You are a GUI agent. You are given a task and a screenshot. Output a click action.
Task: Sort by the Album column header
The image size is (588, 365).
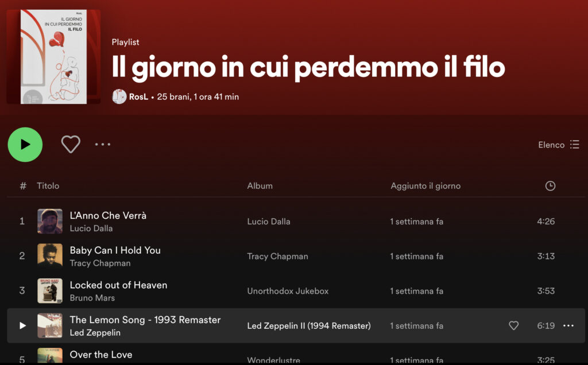[x=260, y=186]
